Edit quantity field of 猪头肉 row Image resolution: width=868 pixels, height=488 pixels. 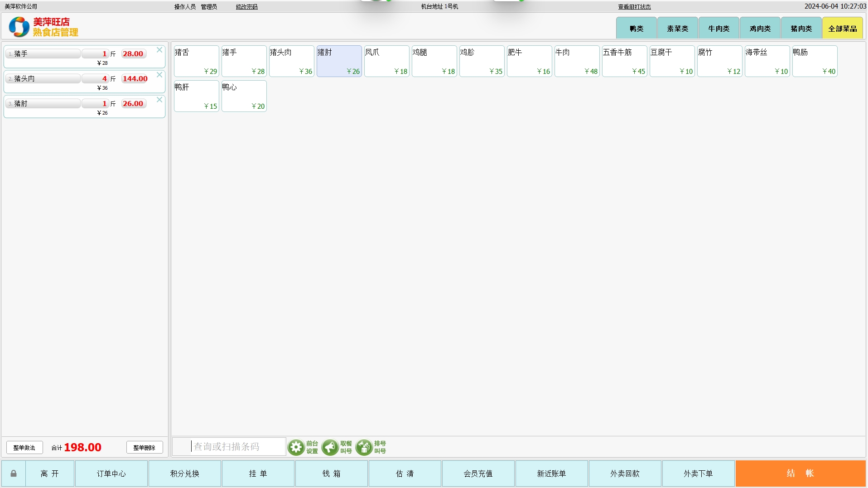95,79
